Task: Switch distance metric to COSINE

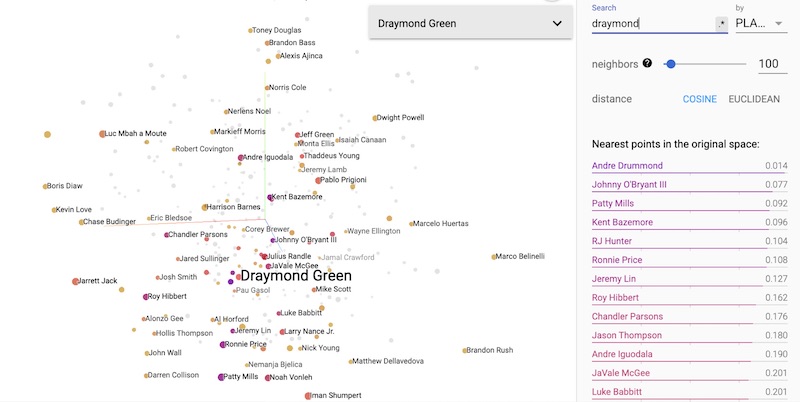Action: [700, 99]
